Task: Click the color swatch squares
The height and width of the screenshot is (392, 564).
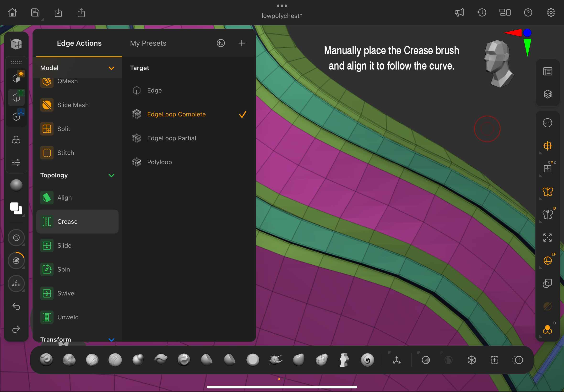Action: point(16,208)
